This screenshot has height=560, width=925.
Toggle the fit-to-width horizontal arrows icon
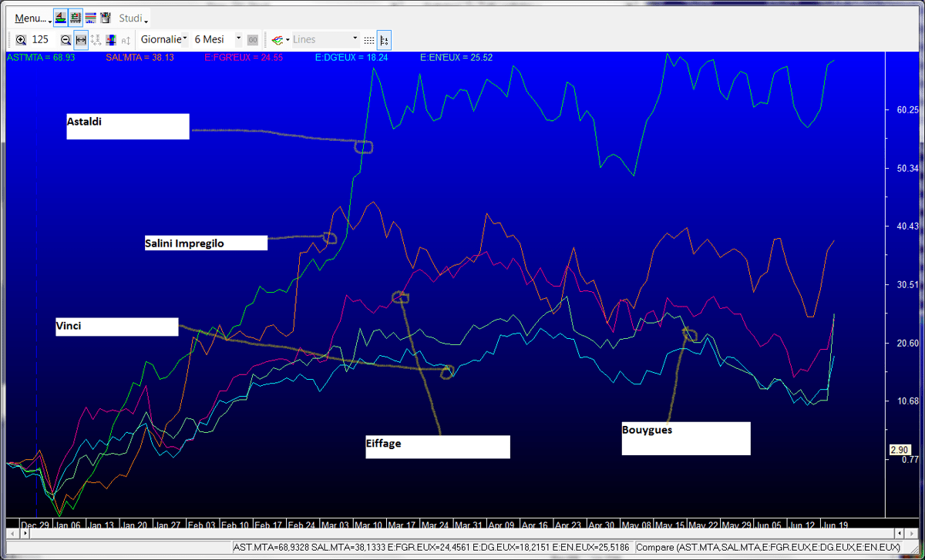[80, 39]
